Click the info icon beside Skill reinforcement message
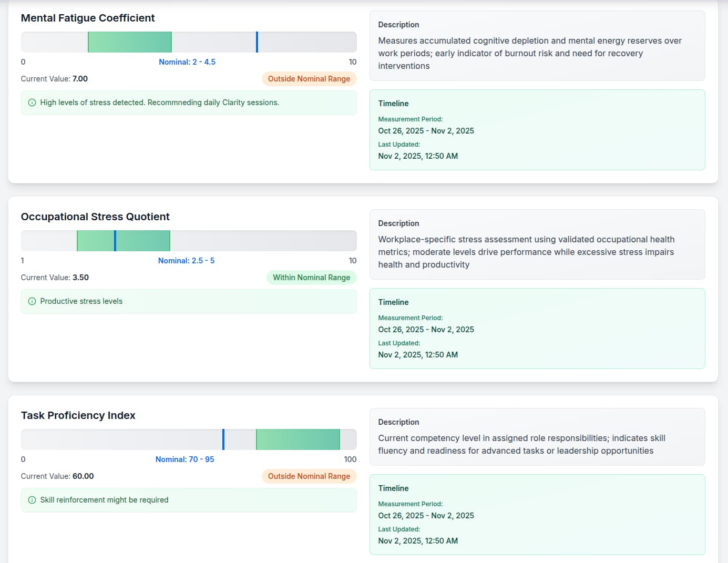 [32, 500]
